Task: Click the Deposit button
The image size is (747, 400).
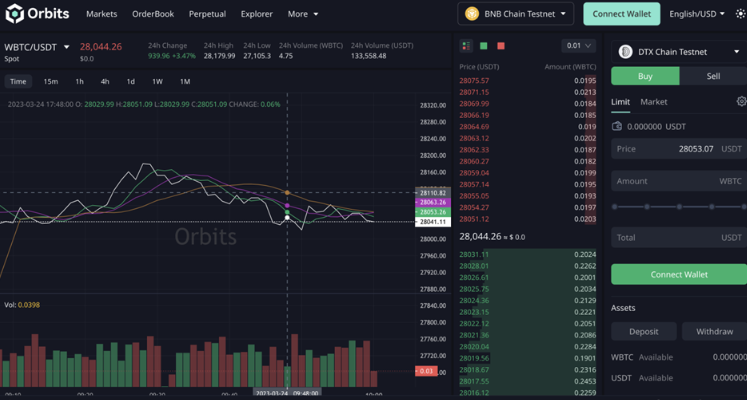Action: click(644, 331)
